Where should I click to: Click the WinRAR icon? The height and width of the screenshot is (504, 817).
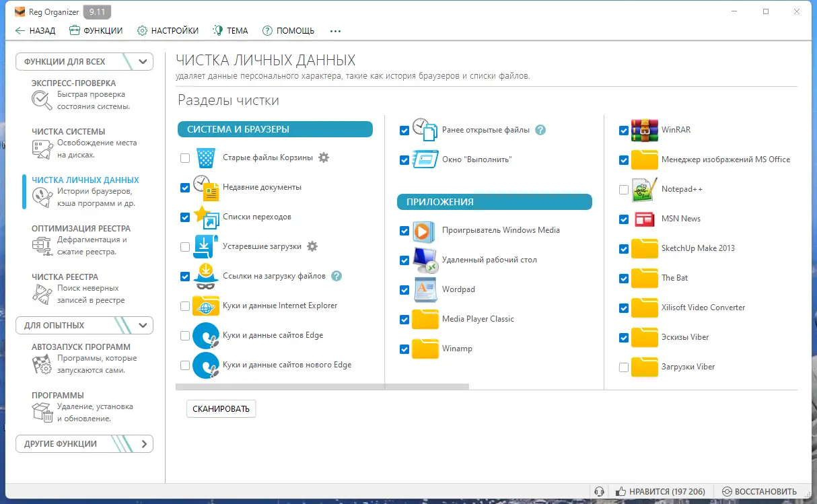point(645,130)
